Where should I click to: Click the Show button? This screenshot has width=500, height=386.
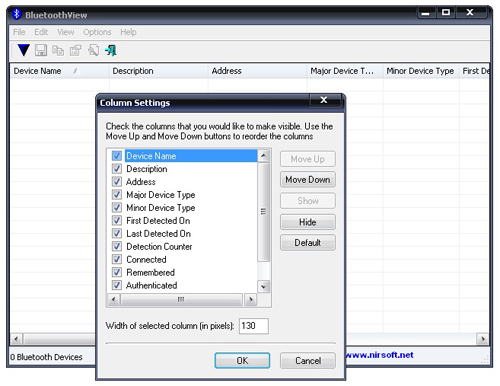[308, 201]
